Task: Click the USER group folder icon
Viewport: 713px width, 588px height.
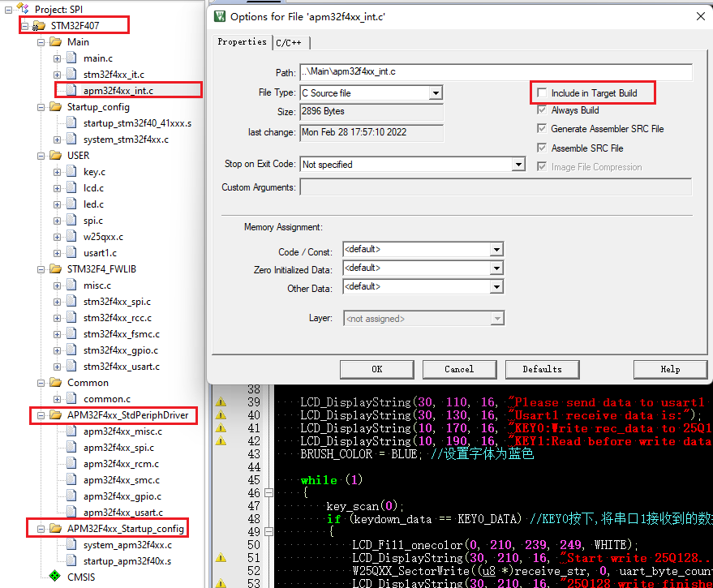Action: click(x=55, y=155)
